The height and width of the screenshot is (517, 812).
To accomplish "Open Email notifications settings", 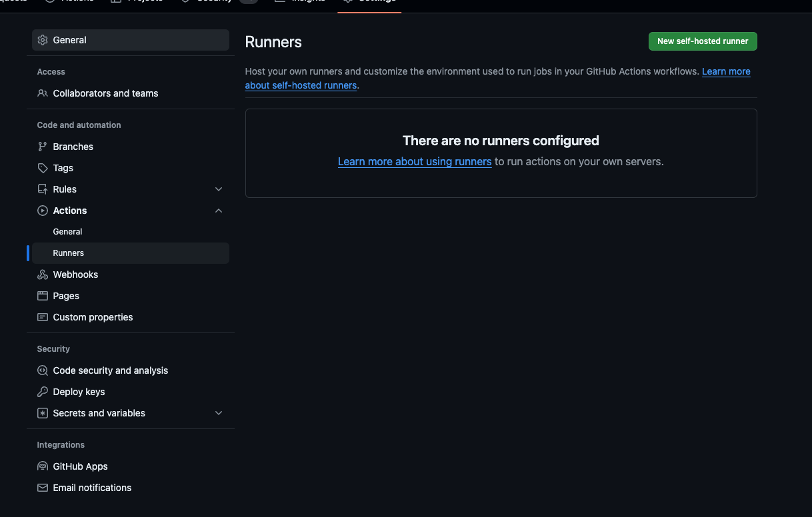I will tap(131, 488).
